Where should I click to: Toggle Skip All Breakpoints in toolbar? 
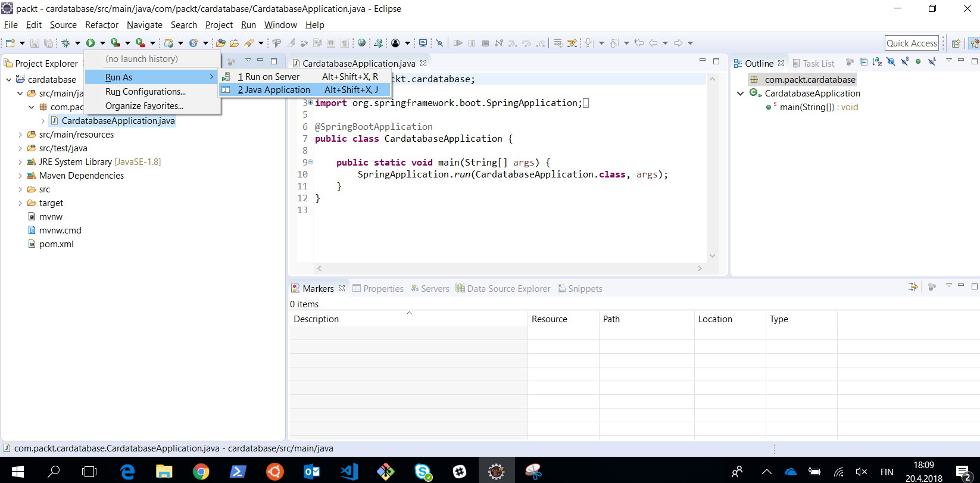[439, 43]
